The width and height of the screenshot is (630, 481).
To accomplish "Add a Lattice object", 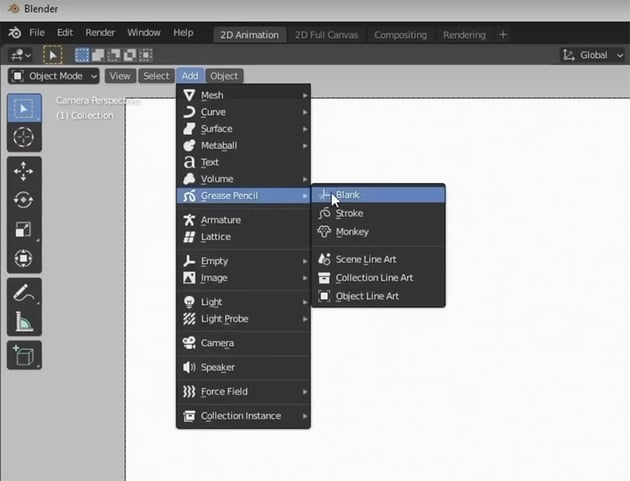I will (243, 237).
